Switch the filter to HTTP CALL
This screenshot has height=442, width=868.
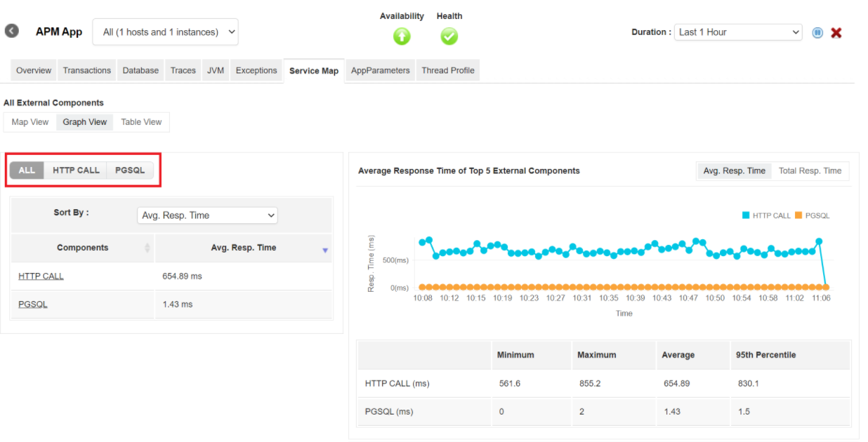(x=76, y=170)
